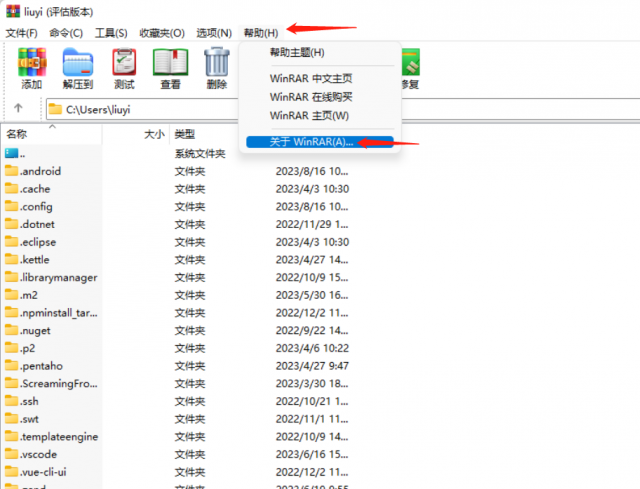640x489 pixels.
Task: Select Help Topics (帮助主题) menu entry
Action: (x=297, y=53)
